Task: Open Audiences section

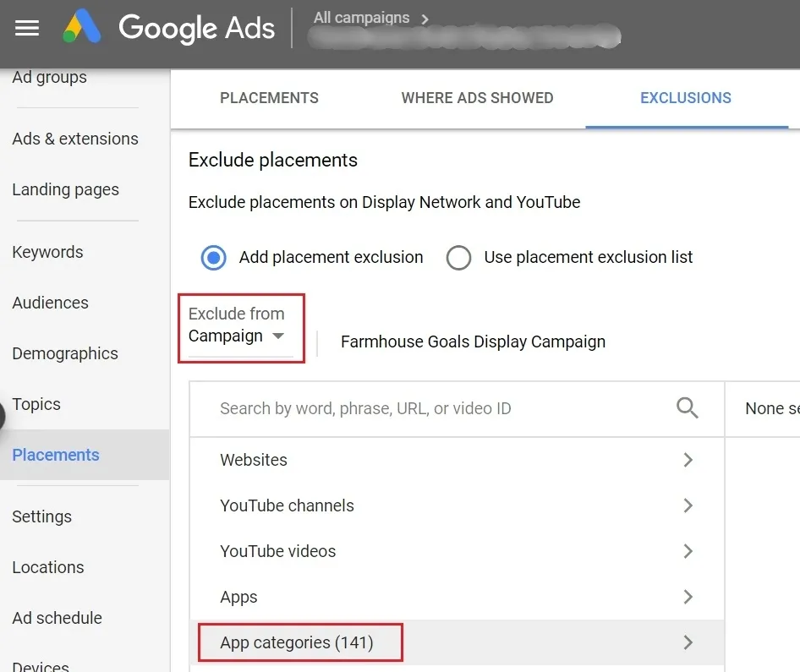Action: (x=50, y=303)
